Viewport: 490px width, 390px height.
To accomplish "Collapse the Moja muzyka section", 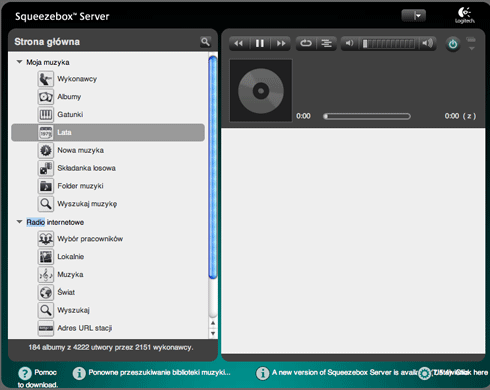I will tap(19, 62).
